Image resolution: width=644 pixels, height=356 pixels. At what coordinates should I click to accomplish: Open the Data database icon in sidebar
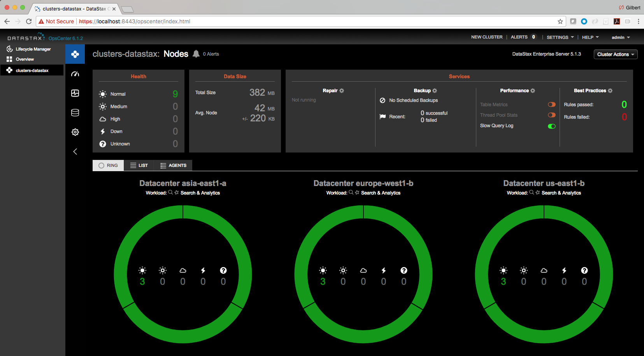point(75,112)
